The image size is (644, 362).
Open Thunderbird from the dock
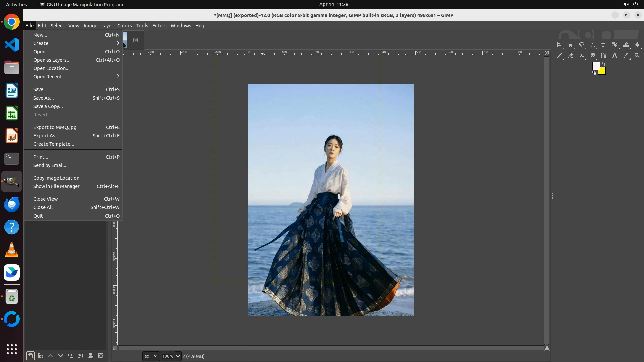pos(12,204)
